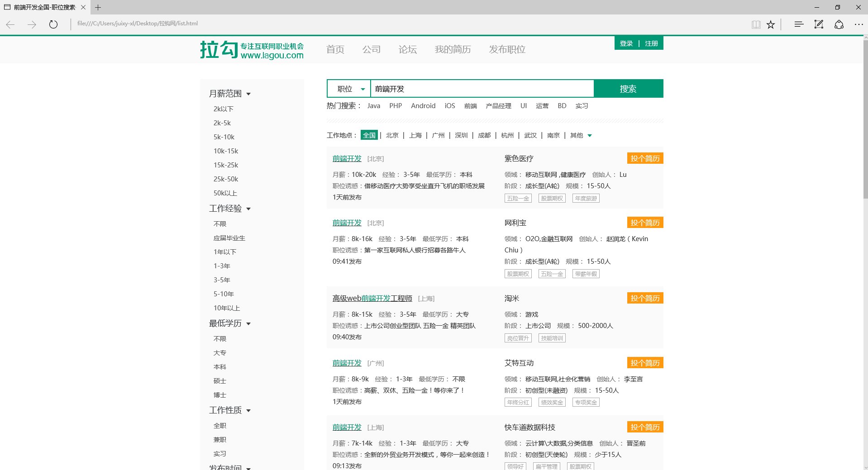Choose the 5k-10k salary range
The image size is (868, 470).
click(x=224, y=137)
